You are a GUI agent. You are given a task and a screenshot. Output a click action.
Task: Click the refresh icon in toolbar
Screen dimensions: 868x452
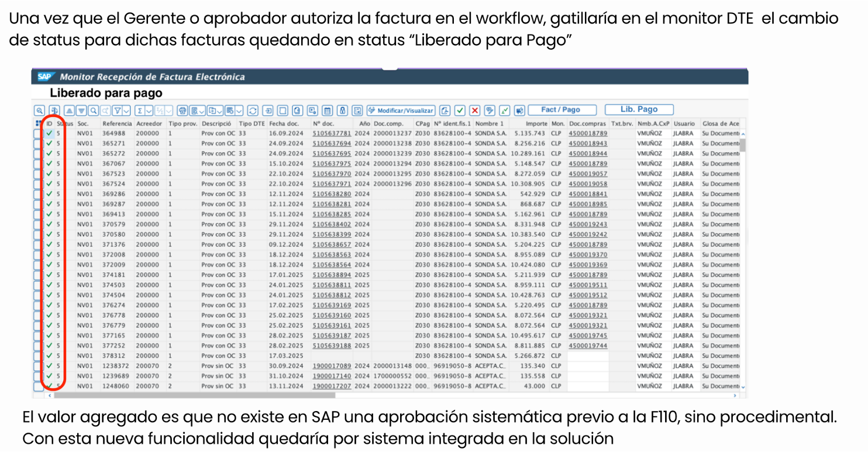(x=253, y=110)
